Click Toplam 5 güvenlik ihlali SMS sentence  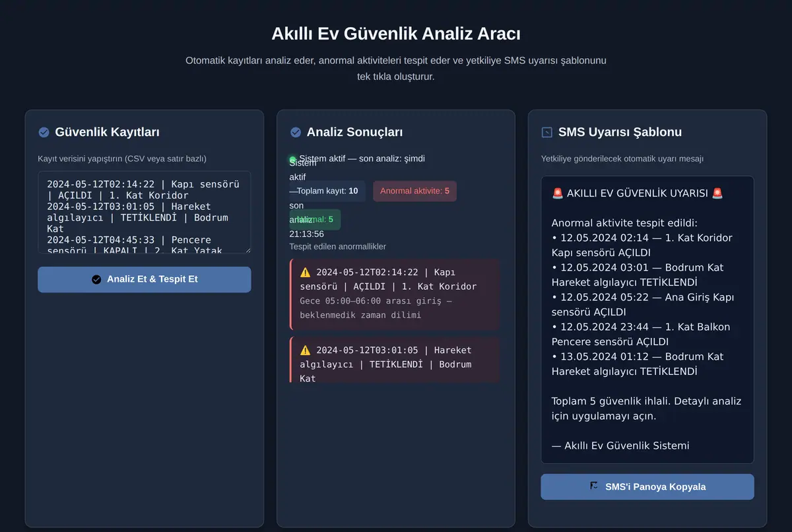coord(646,409)
